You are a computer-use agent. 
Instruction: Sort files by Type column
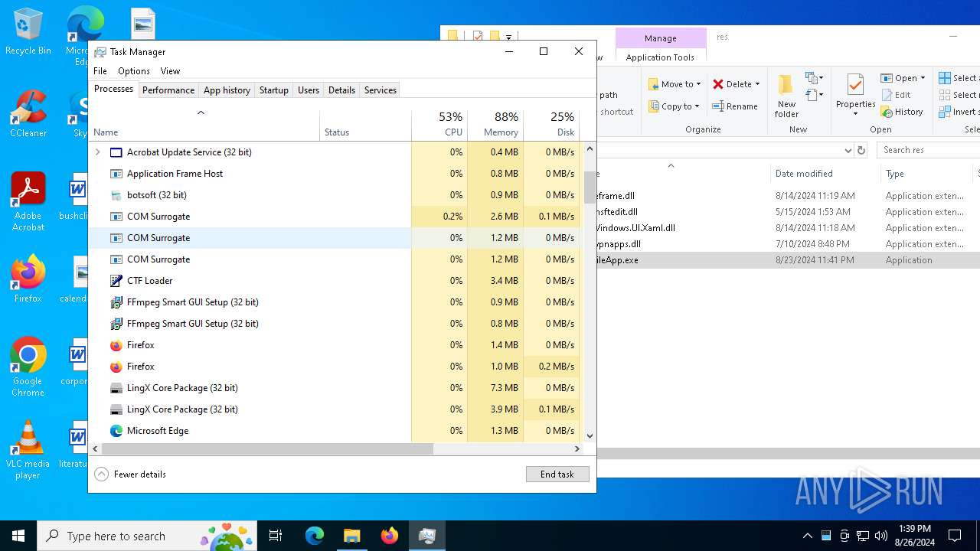coord(927,174)
